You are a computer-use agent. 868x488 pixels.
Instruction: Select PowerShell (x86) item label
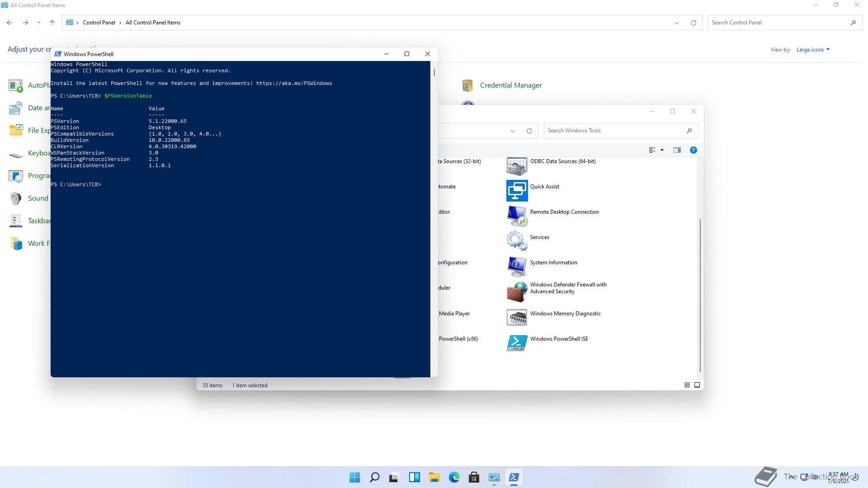[458, 339]
